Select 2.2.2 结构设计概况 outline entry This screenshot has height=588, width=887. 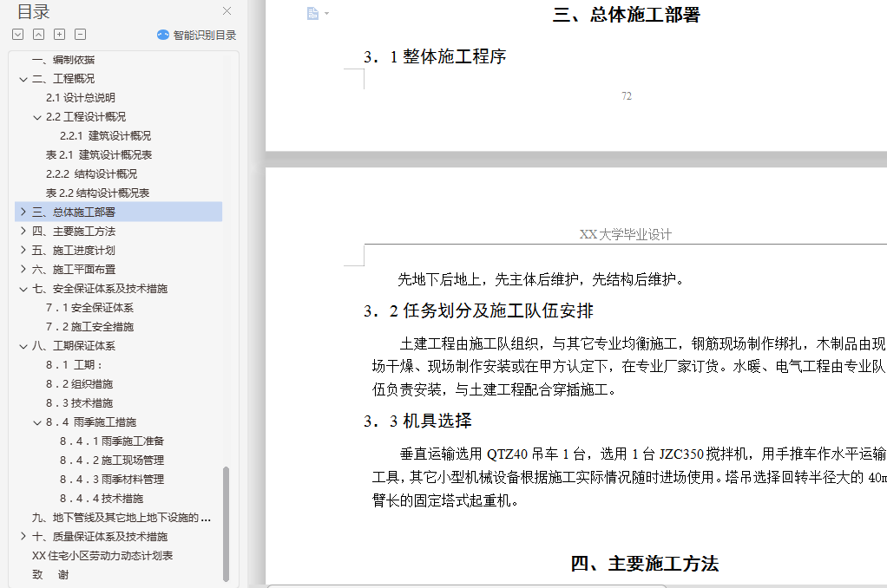[92, 174]
